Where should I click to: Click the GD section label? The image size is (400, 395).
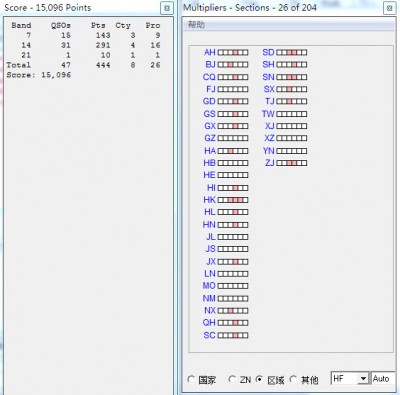[209, 101]
